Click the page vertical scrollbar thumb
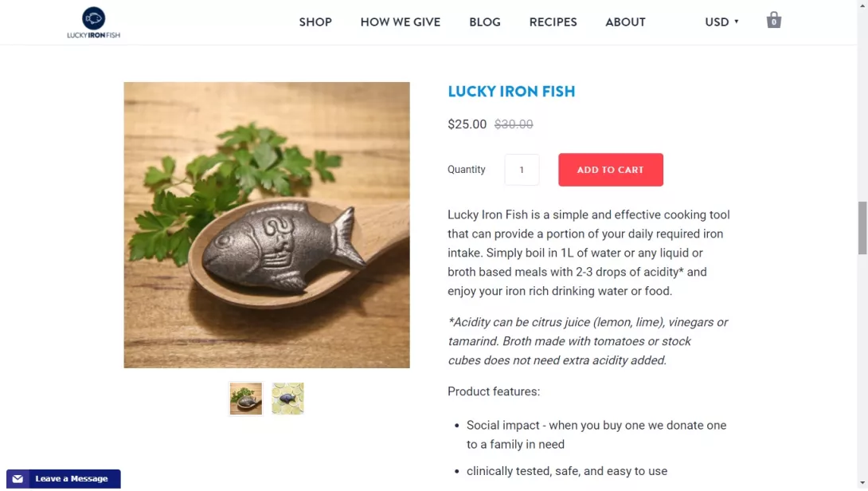Viewport: 868px width, 491px height. (x=862, y=228)
